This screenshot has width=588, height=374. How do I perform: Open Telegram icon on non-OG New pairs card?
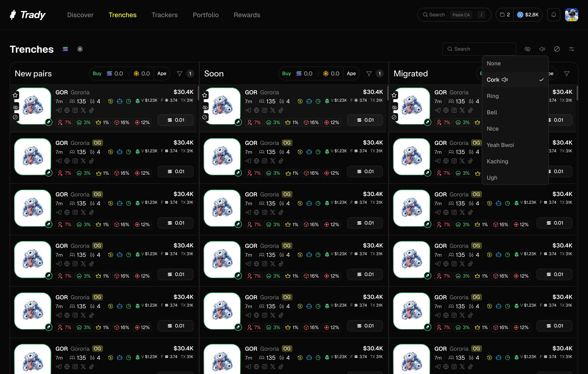[59, 110]
